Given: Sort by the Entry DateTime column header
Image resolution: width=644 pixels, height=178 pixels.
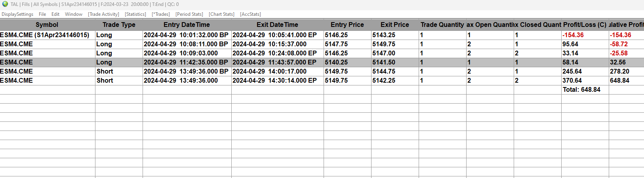Looking at the screenshot, I should [x=187, y=25].
